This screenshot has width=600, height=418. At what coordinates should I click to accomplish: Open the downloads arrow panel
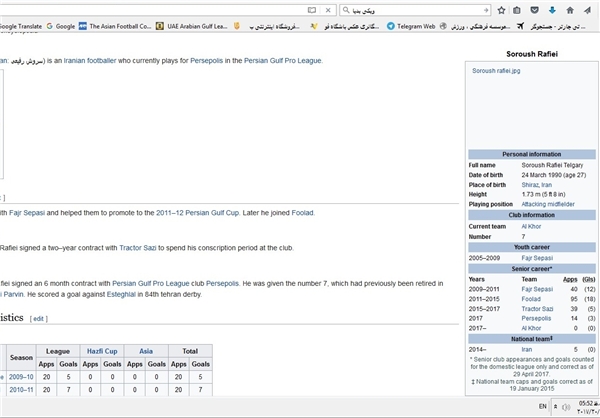point(552,10)
